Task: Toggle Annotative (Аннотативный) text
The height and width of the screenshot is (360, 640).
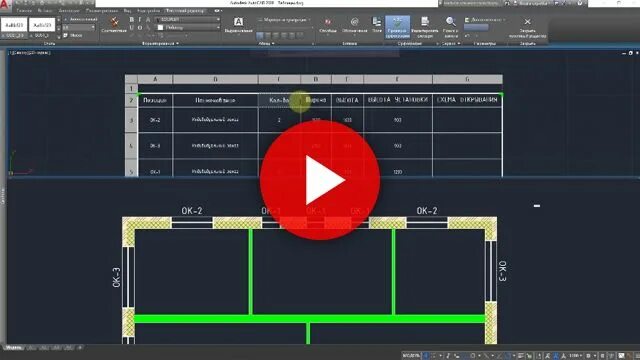Action: (x=80, y=19)
